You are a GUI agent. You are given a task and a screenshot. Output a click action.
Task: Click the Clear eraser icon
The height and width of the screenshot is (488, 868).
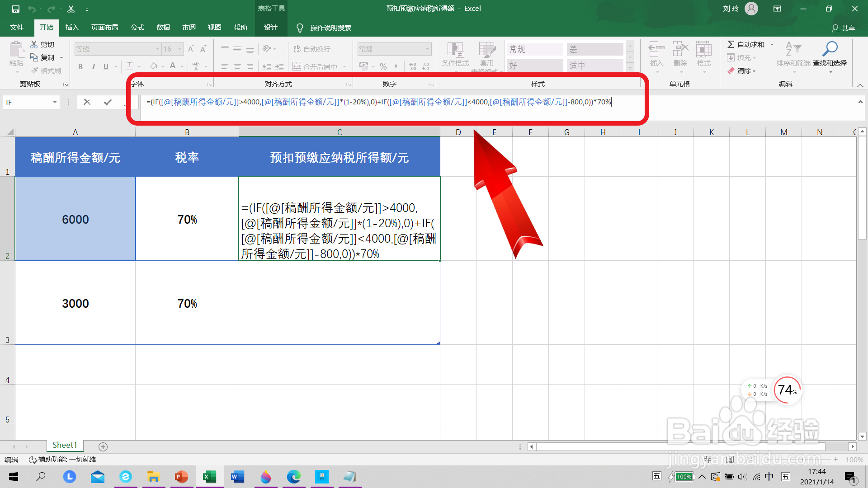[x=731, y=70]
